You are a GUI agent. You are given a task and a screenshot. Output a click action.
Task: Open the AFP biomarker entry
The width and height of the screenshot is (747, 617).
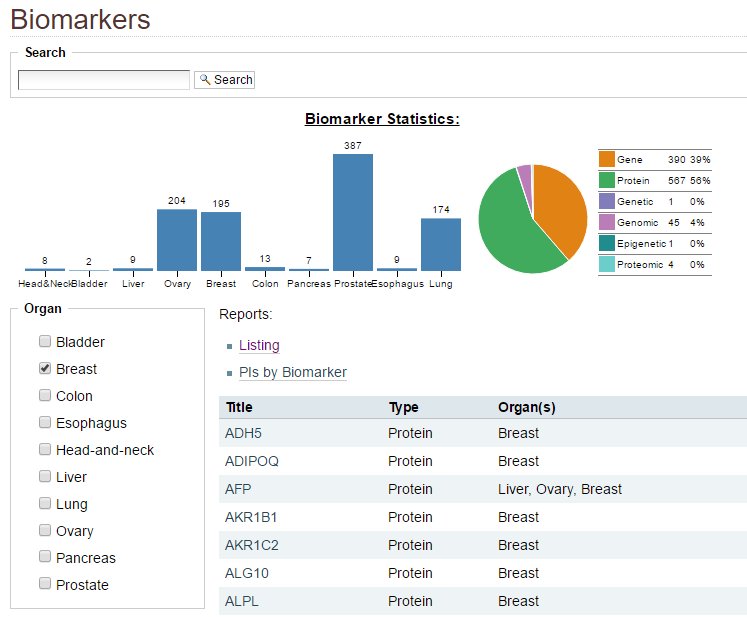(x=238, y=489)
